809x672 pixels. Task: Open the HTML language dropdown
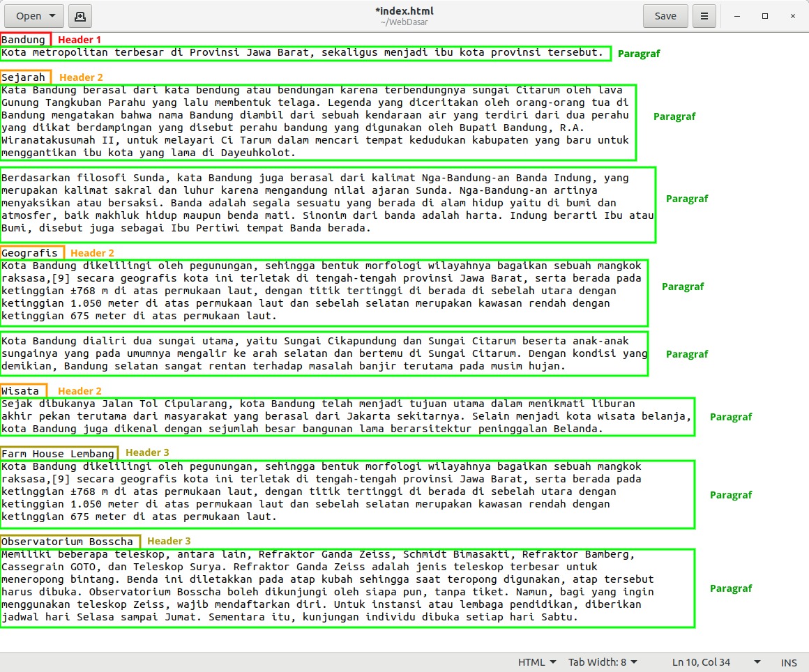click(x=536, y=662)
